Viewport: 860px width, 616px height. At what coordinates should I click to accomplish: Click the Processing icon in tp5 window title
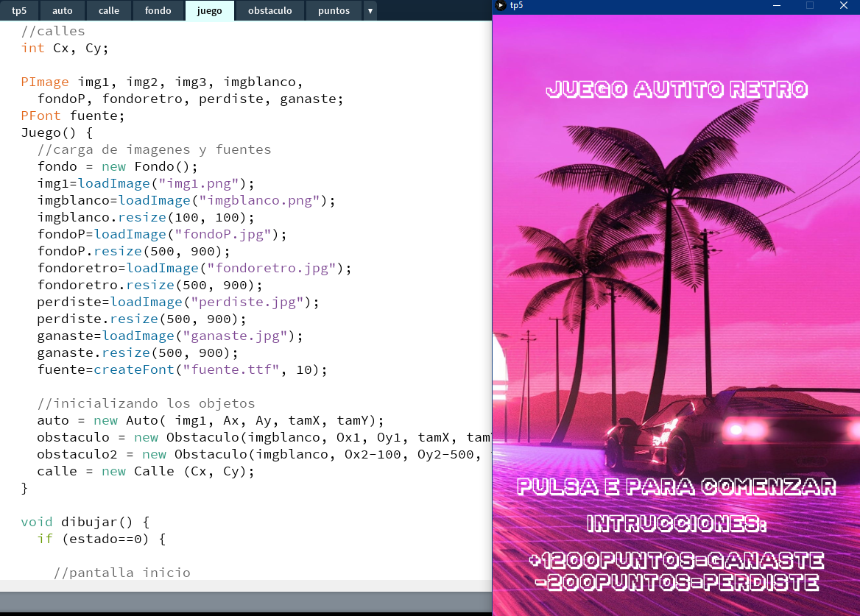click(x=501, y=5)
